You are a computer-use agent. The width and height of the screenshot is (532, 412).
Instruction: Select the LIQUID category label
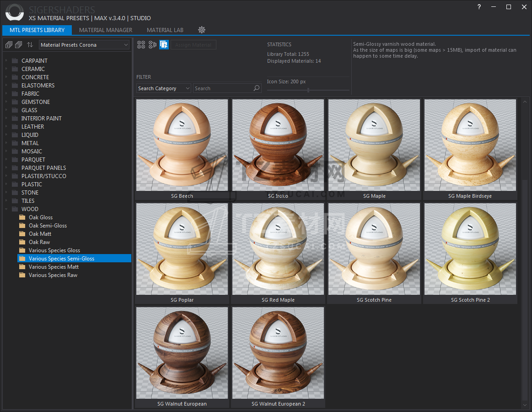[x=30, y=135]
